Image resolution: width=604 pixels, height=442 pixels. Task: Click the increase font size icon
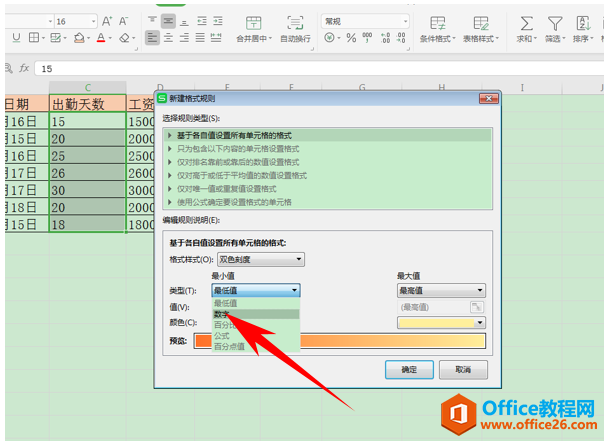[107, 21]
